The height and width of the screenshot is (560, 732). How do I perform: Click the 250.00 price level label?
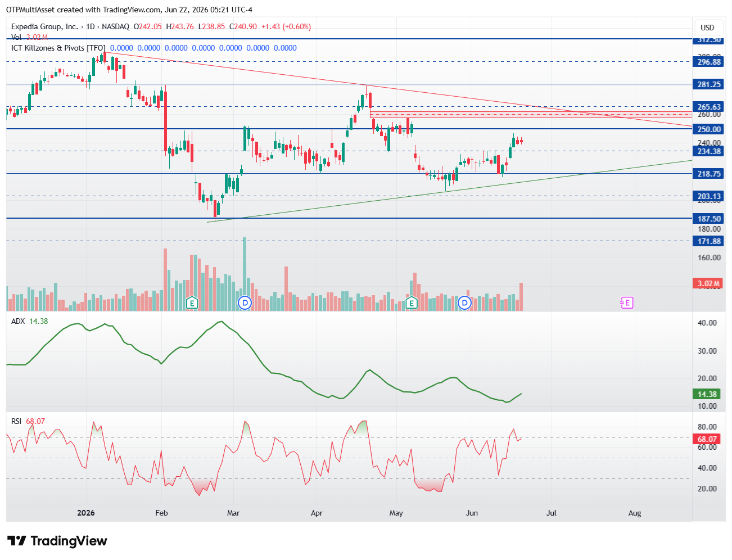[709, 129]
